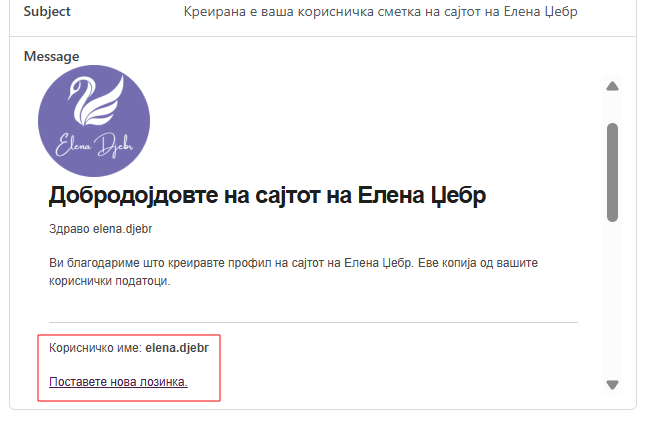Click the message scrollbar thumb

613,170
